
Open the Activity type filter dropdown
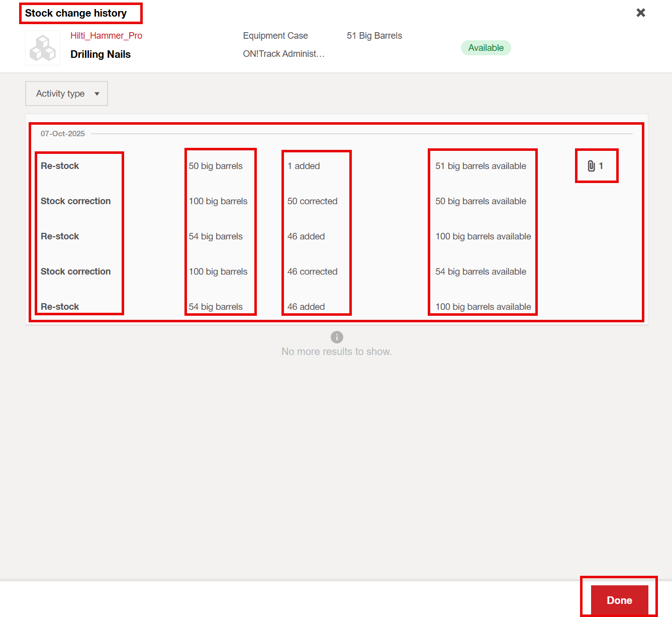click(66, 94)
